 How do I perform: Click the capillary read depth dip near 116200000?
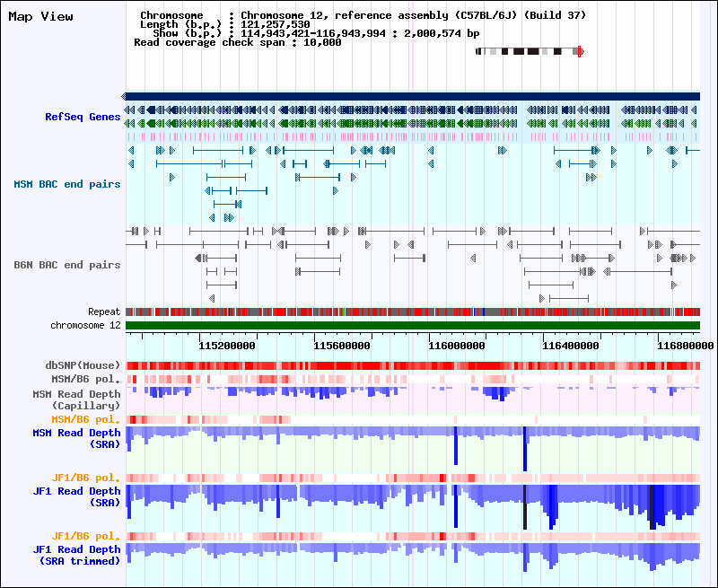coord(498,393)
